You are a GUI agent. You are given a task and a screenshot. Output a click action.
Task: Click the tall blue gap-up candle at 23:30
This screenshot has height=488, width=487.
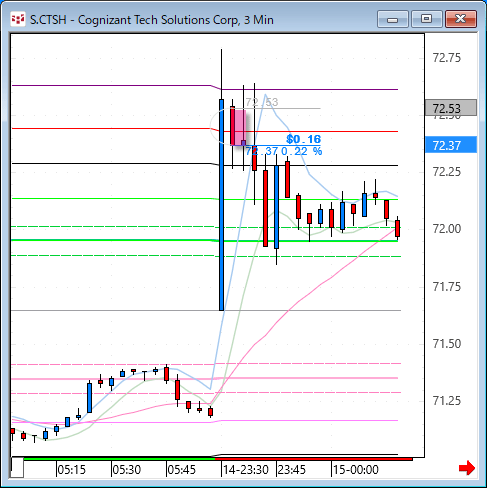[221, 205]
